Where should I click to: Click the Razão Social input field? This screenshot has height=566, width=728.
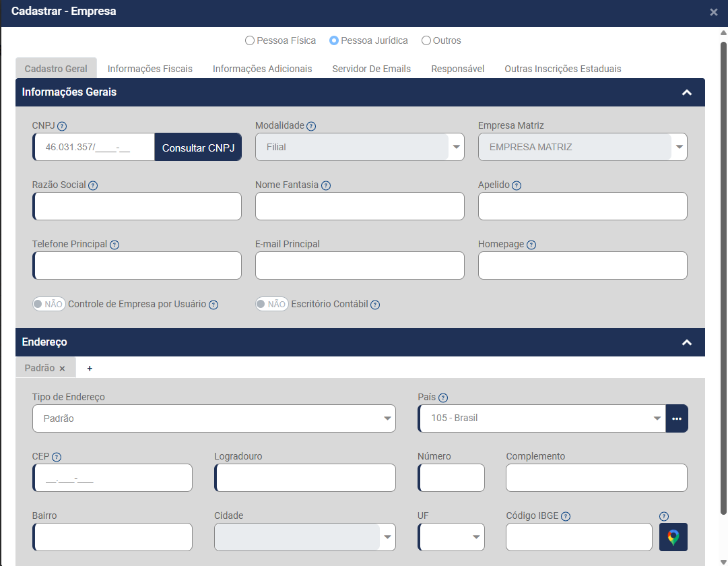tap(137, 206)
